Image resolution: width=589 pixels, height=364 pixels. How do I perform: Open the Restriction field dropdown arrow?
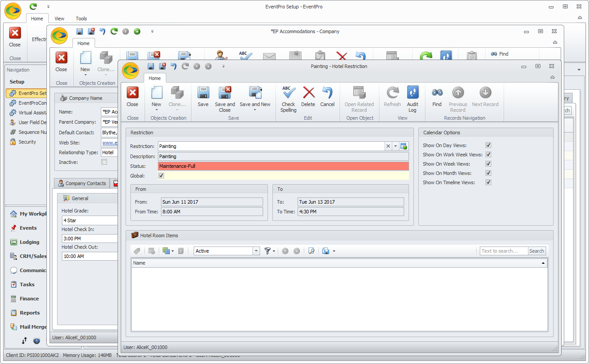click(395, 146)
